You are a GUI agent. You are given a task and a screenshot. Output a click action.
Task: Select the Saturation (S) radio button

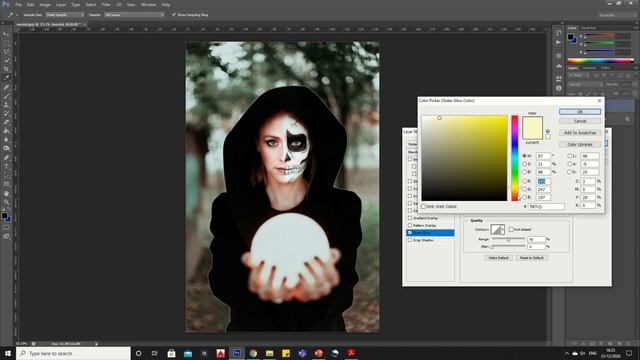coord(525,164)
